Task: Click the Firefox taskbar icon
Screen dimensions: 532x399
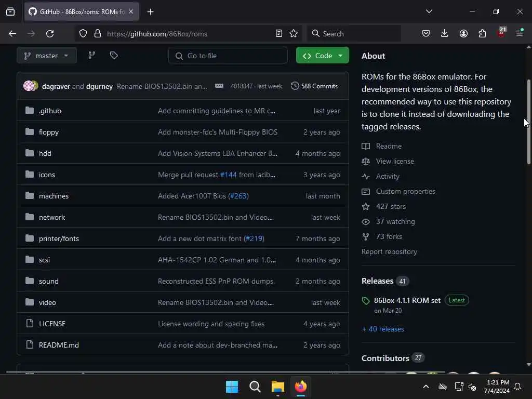Action: 301,387
